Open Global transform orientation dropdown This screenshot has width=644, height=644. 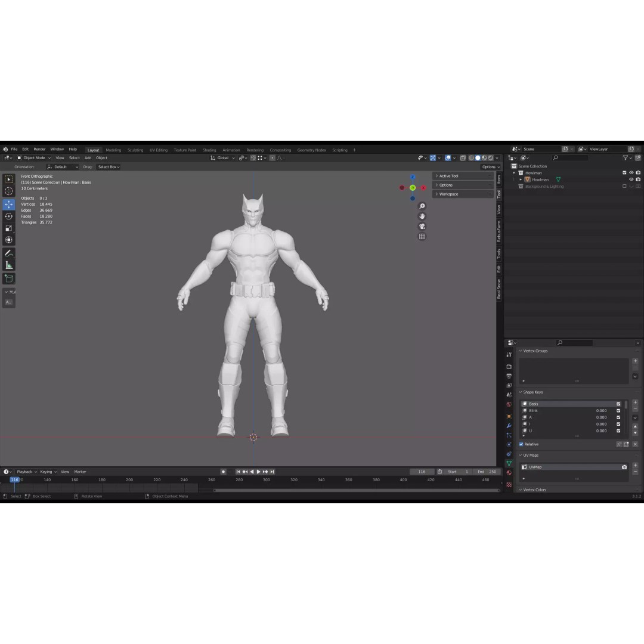click(x=222, y=157)
